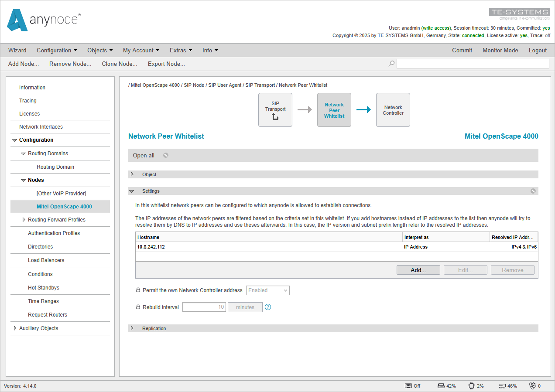Click the lock beside Permit own Network Controller address
This screenshot has width=555, height=392.
coord(138,290)
